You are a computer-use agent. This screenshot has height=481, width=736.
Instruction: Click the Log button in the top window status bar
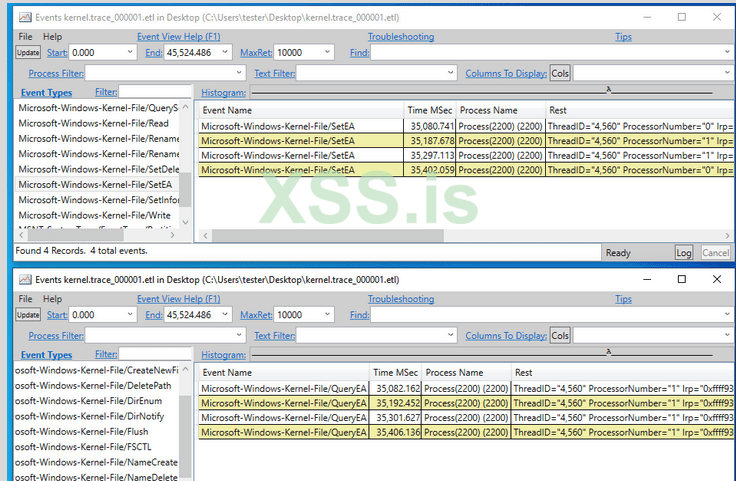coord(683,253)
